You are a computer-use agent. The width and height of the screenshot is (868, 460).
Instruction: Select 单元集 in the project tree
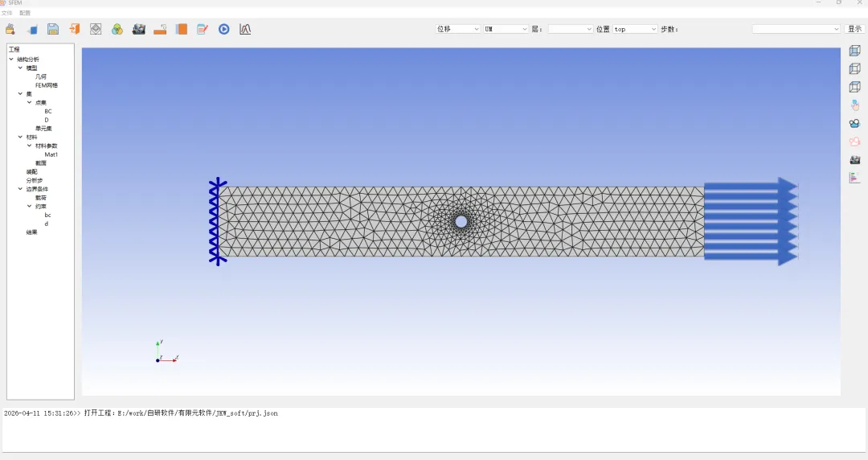click(43, 128)
